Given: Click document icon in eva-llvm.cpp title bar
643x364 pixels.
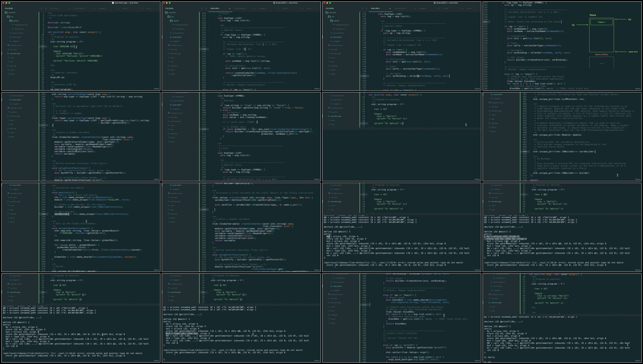Looking at the screenshot, I should coord(113,3).
